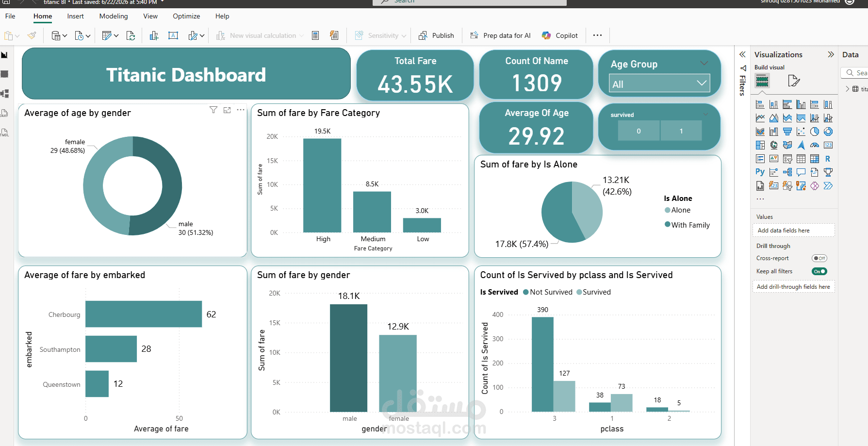Choose the line chart visual icon
This screenshot has height=446, width=868.
click(760, 118)
